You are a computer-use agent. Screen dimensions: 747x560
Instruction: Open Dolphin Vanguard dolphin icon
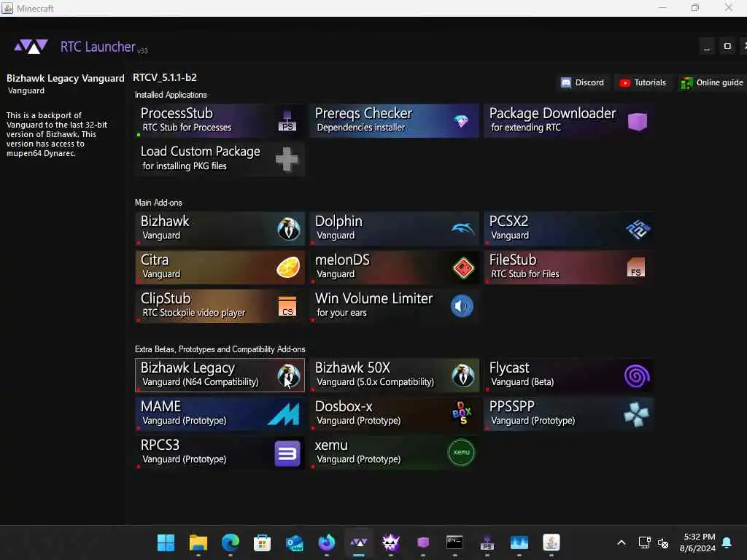(x=462, y=229)
